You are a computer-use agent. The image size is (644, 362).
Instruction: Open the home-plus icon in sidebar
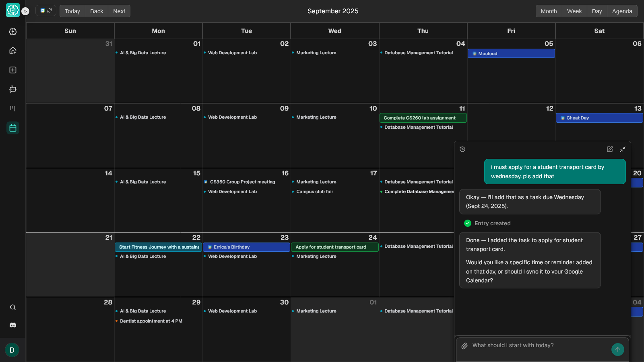click(x=13, y=51)
